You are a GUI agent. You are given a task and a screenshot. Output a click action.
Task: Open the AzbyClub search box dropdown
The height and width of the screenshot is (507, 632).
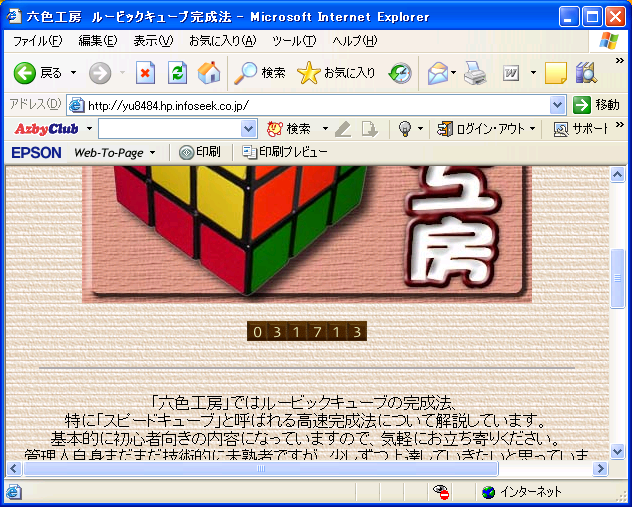click(x=249, y=129)
